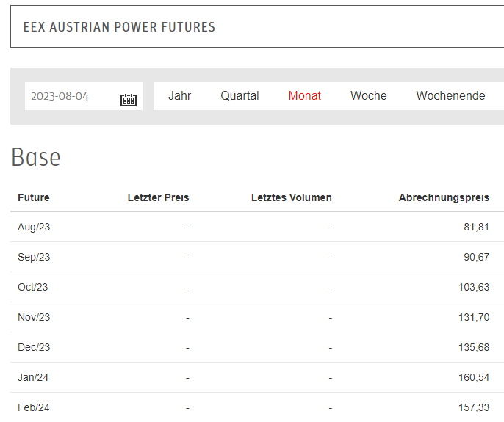Open the Wochenende tab
The width and height of the screenshot is (504, 422).
(x=450, y=95)
